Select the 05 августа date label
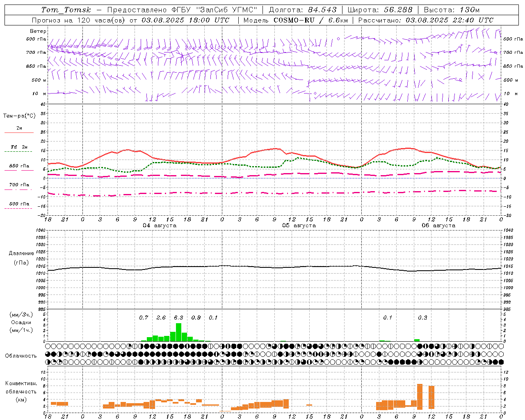This screenshot has height=420, width=525. coord(299,226)
